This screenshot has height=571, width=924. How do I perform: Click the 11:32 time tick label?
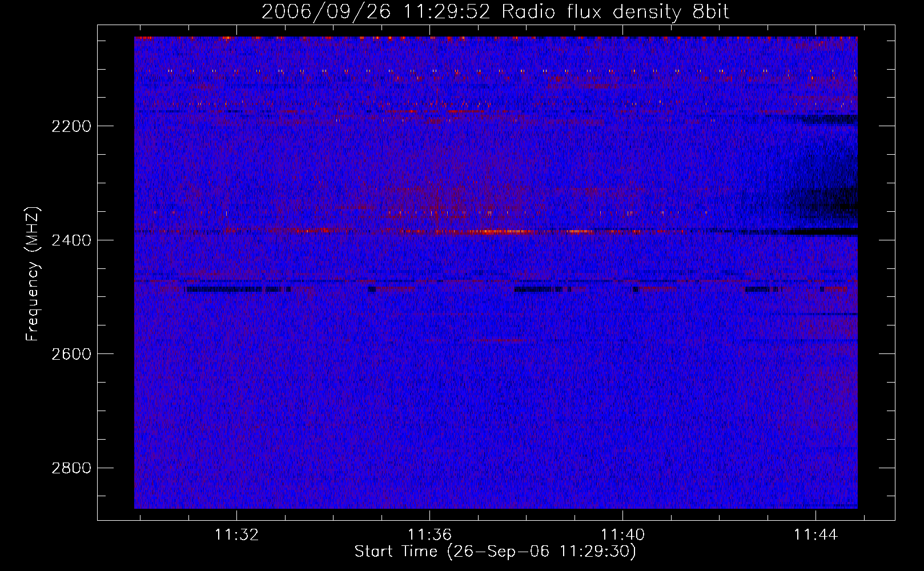pyautogui.click(x=236, y=534)
